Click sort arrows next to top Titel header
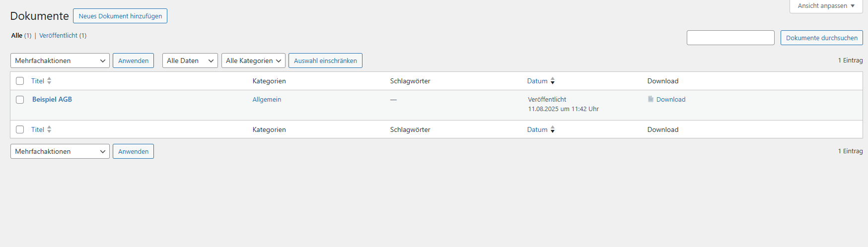 tap(49, 81)
